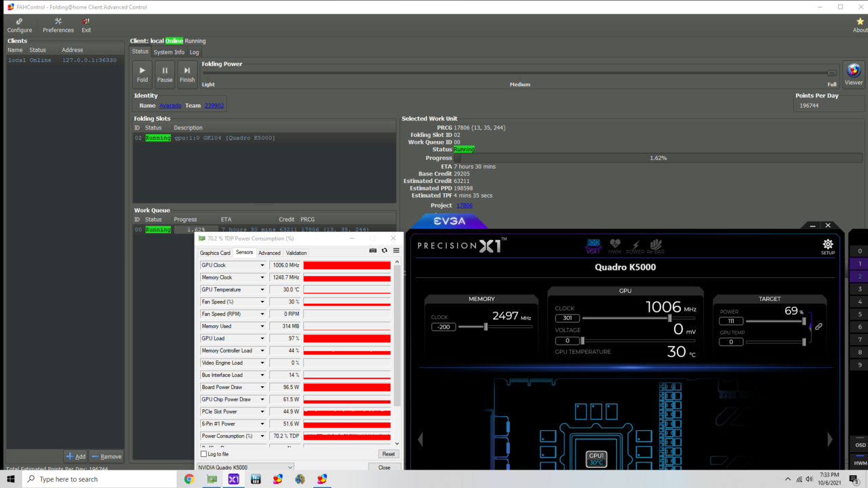
Task: Open the NVIDIA Quadro K5000 device selector
Action: [x=244, y=467]
